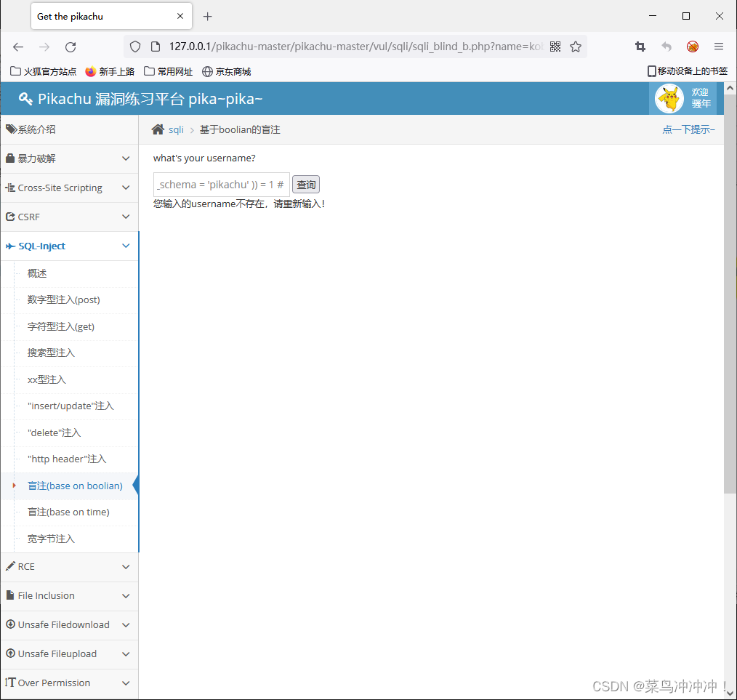The width and height of the screenshot is (737, 700).
Task: Click the share icon next to CSRF
Action: coord(10,217)
